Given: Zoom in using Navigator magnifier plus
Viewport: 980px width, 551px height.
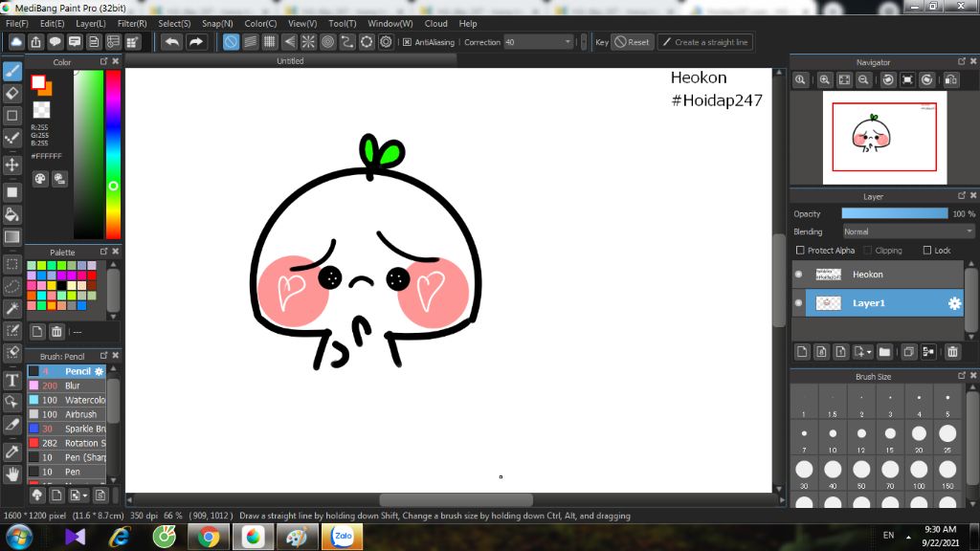Looking at the screenshot, I should 824,80.
